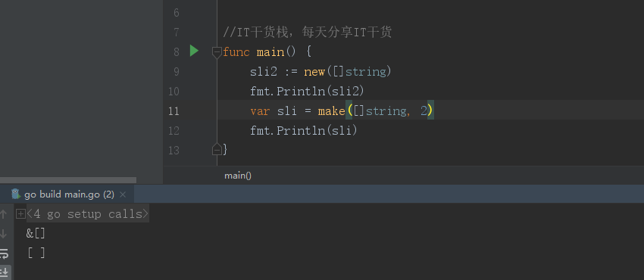Click main() breadcrumb below editor
This screenshot has height=280, width=644.
(238, 176)
